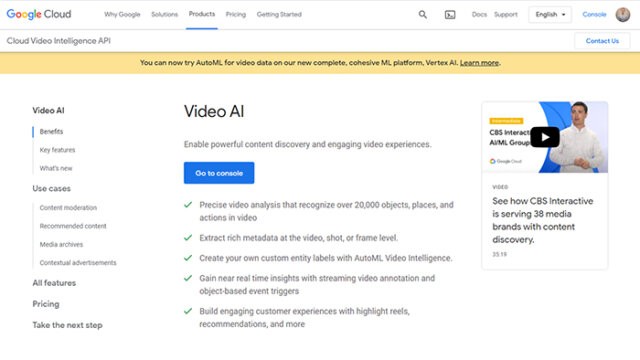Click 'Gain near real time insights' bullet
The image size is (640, 360).
point(317,284)
